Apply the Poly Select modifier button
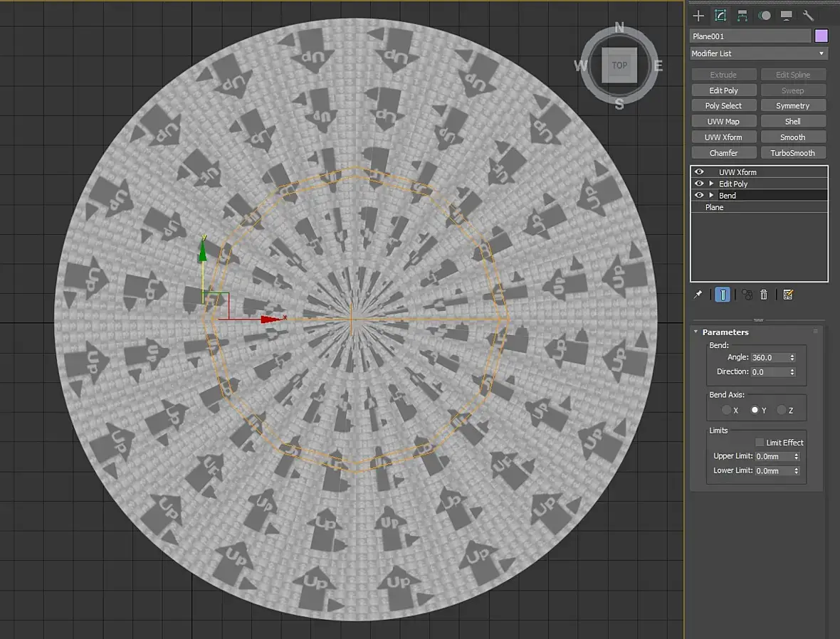840x639 pixels. tap(724, 106)
